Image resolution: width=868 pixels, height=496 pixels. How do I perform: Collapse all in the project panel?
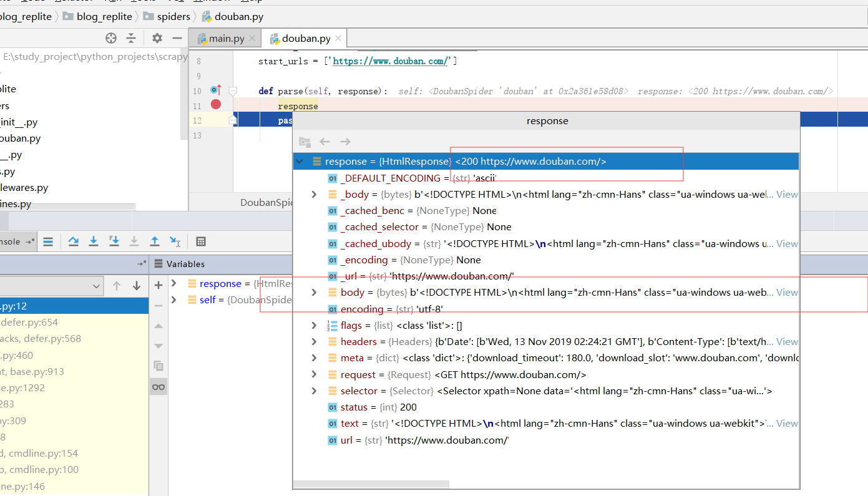click(131, 38)
